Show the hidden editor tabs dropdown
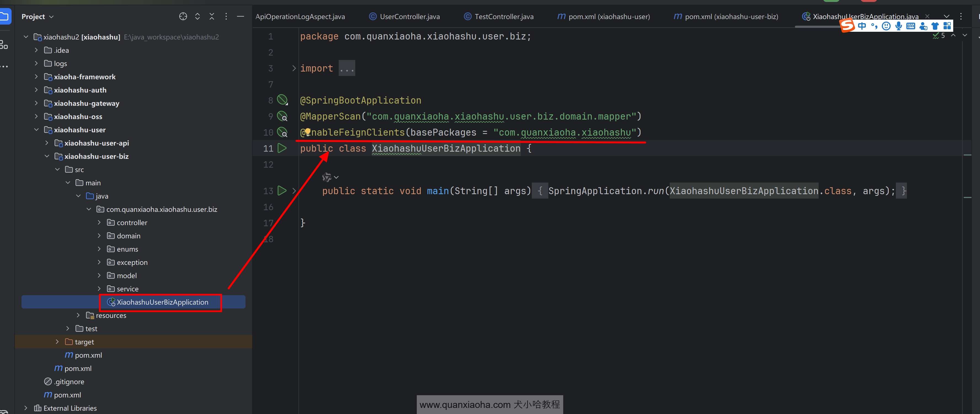This screenshot has width=980, height=414. click(x=947, y=16)
